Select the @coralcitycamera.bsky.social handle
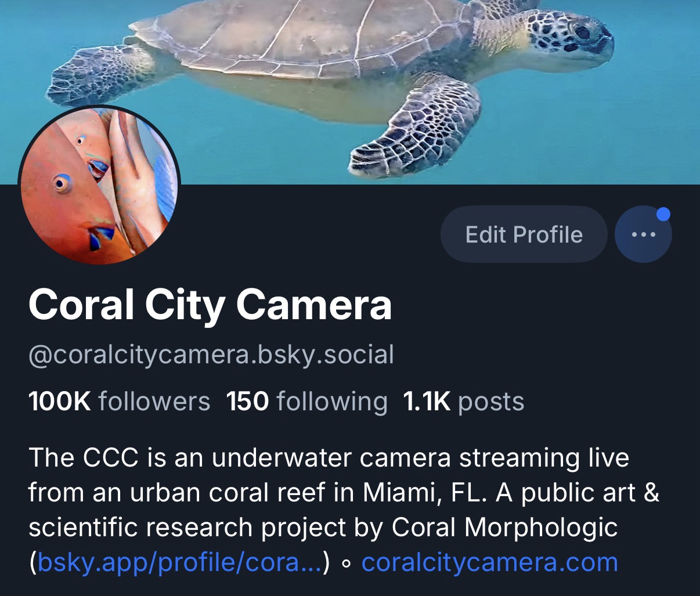The image size is (700, 596). point(211,354)
